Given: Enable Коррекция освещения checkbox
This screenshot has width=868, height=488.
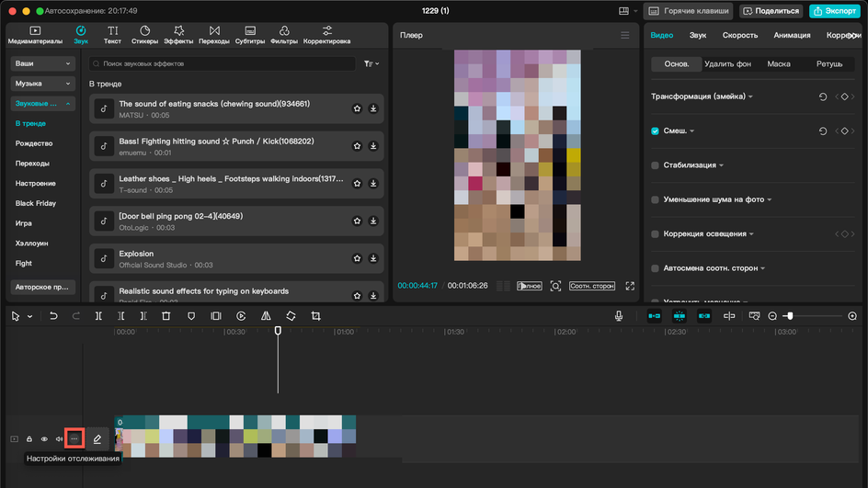Looking at the screenshot, I should (655, 234).
